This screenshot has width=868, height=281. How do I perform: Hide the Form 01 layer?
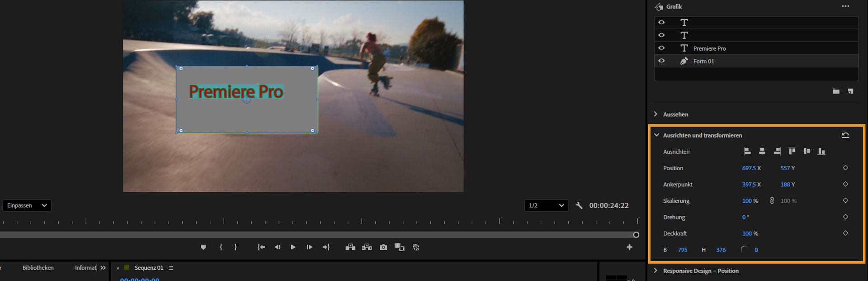pyautogui.click(x=661, y=61)
